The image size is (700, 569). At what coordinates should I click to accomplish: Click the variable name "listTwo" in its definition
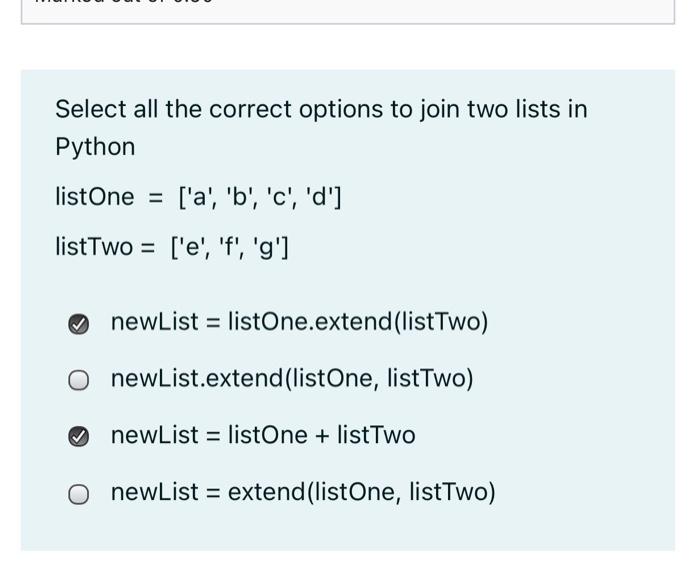click(94, 246)
